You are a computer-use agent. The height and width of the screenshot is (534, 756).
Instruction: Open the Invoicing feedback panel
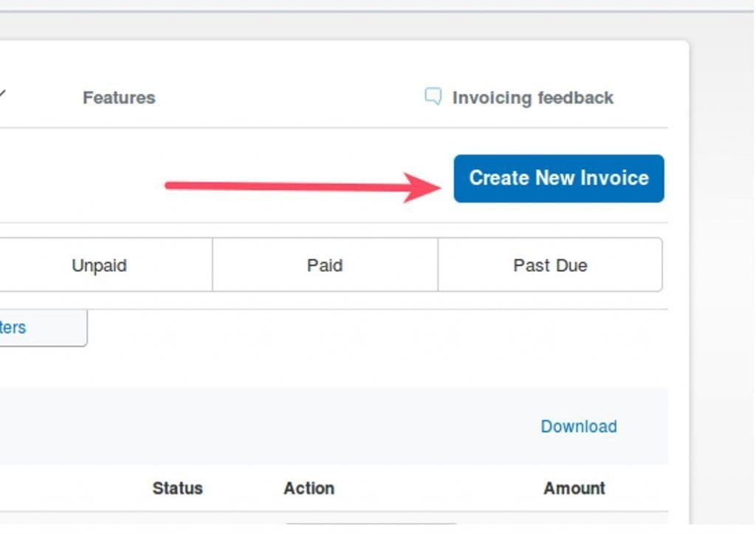coord(533,97)
